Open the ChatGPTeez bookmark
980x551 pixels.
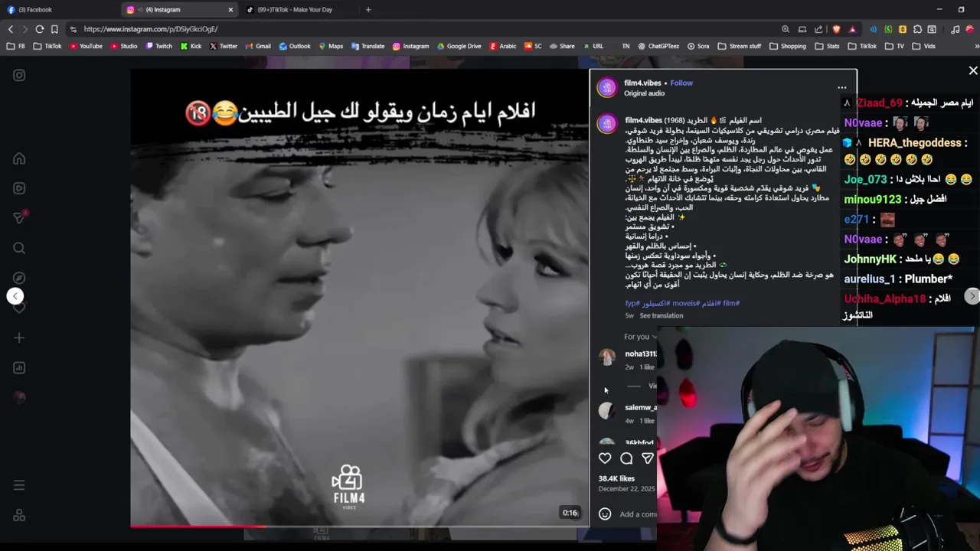point(658,46)
